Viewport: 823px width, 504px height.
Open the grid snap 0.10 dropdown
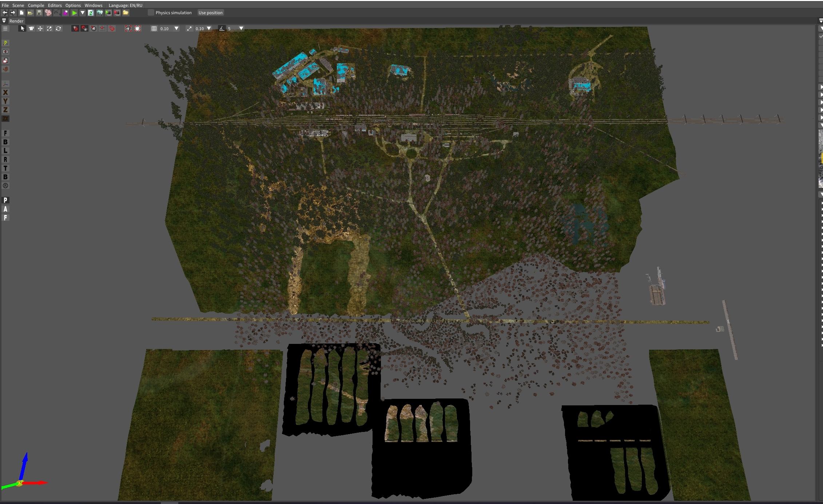176,28
